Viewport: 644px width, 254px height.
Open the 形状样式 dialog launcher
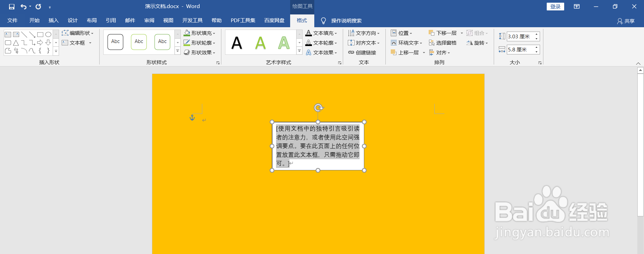pos(218,63)
